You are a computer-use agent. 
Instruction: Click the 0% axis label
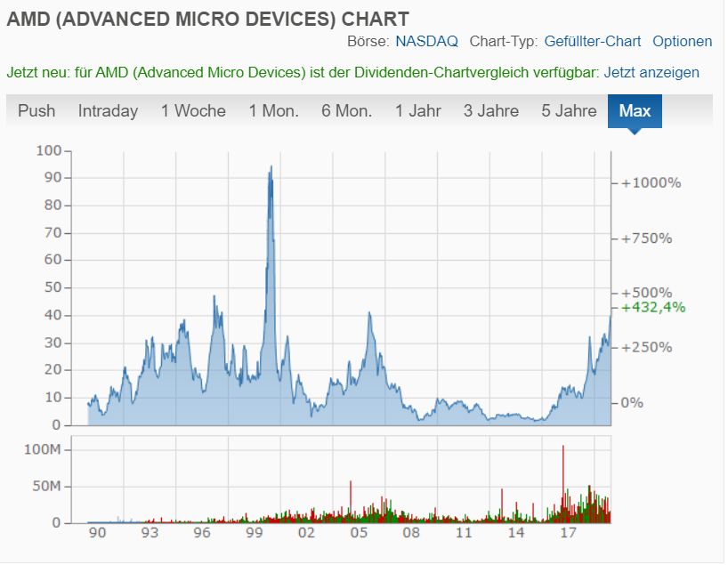[x=632, y=402]
